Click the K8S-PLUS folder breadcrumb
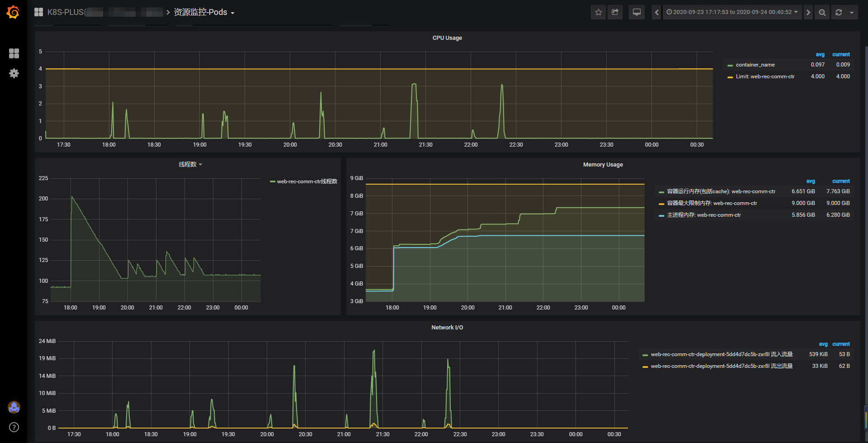This screenshot has height=443, width=868. (x=66, y=12)
